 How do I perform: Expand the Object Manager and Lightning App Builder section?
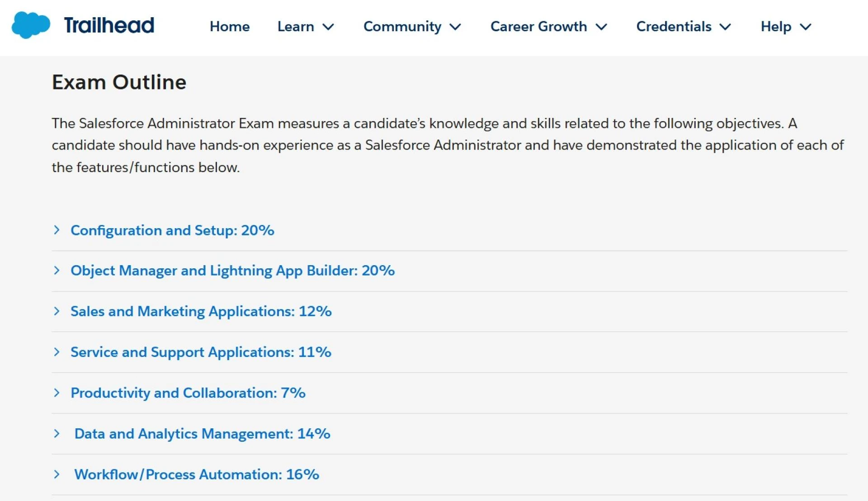point(57,271)
